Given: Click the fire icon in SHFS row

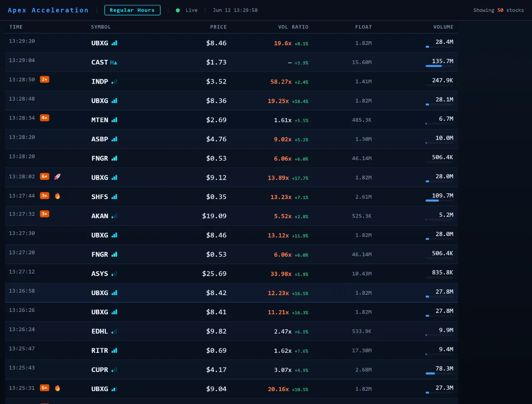Looking at the screenshot, I should (57, 196).
